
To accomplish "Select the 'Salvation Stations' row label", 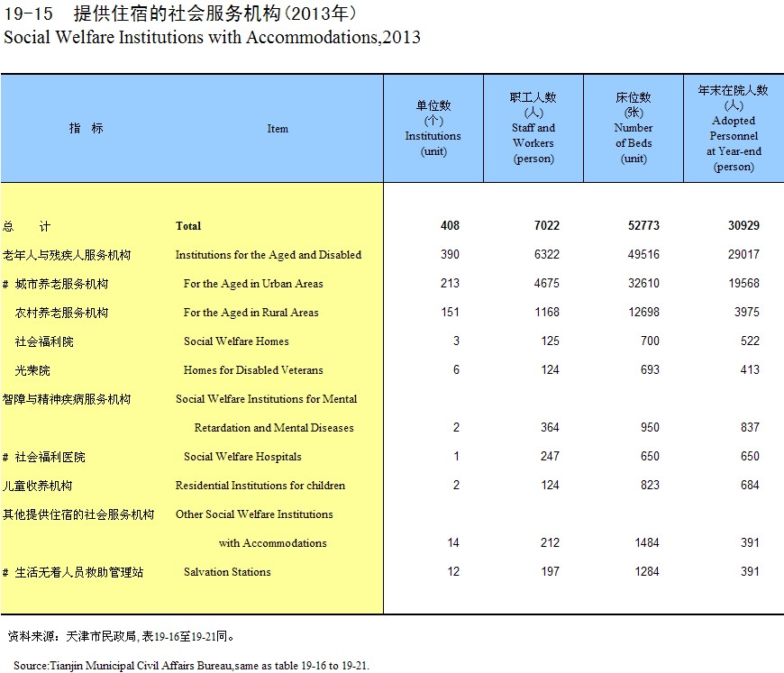I will pos(227,572).
